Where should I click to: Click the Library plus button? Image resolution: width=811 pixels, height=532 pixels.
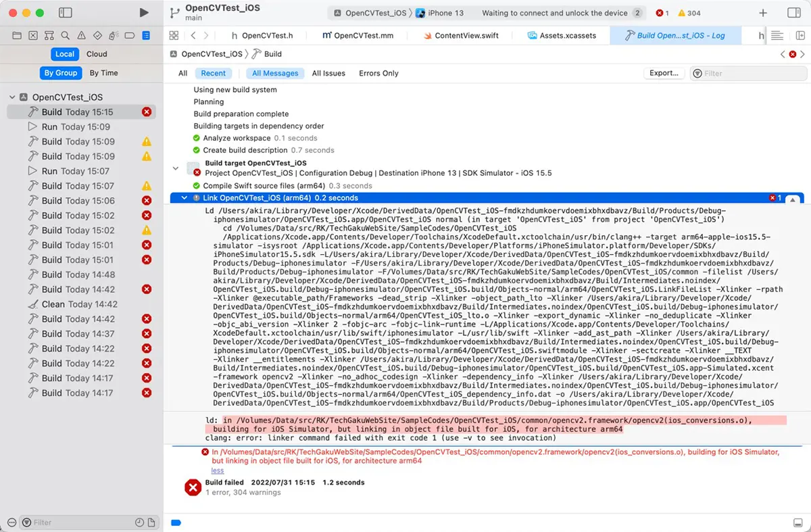[x=763, y=12]
